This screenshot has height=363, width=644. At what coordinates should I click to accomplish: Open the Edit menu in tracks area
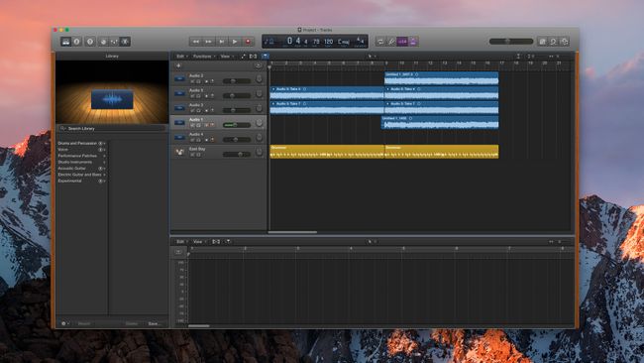coord(181,57)
